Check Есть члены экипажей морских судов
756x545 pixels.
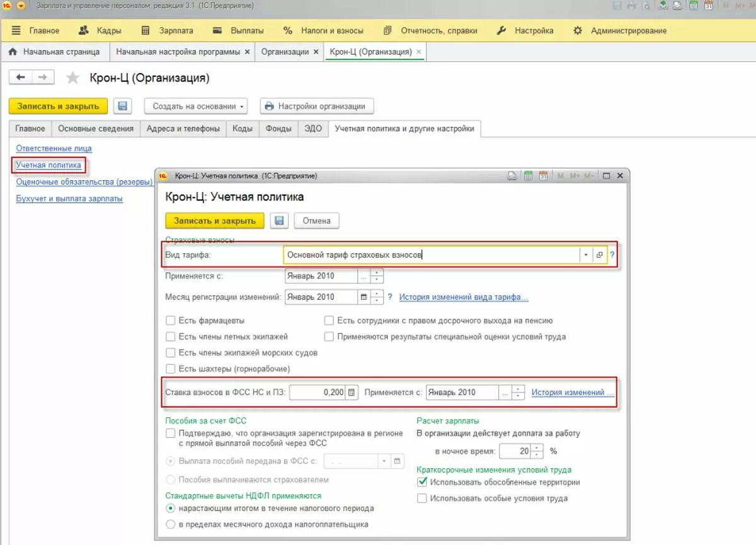pyautogui.click(x=170, y=353)
